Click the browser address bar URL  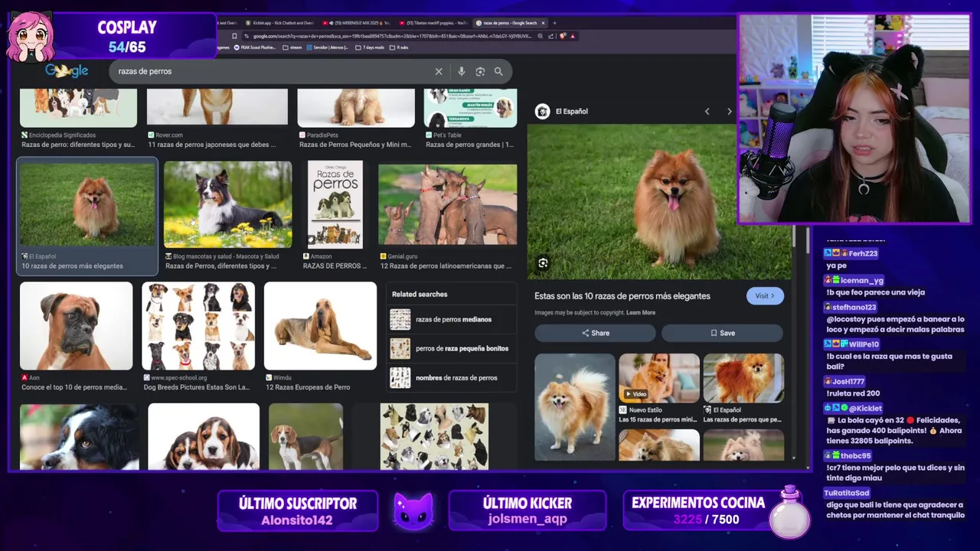[x=391, y=36]
